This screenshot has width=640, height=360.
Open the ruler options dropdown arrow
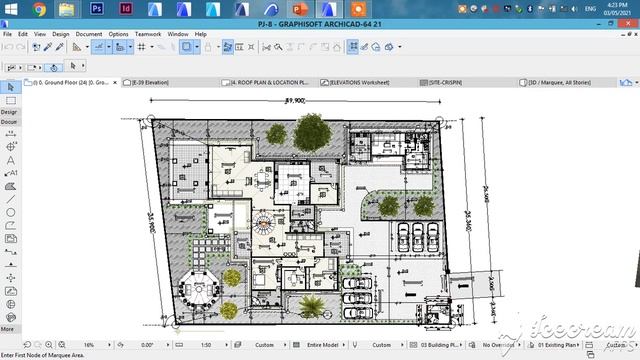(x=87, y=47)
